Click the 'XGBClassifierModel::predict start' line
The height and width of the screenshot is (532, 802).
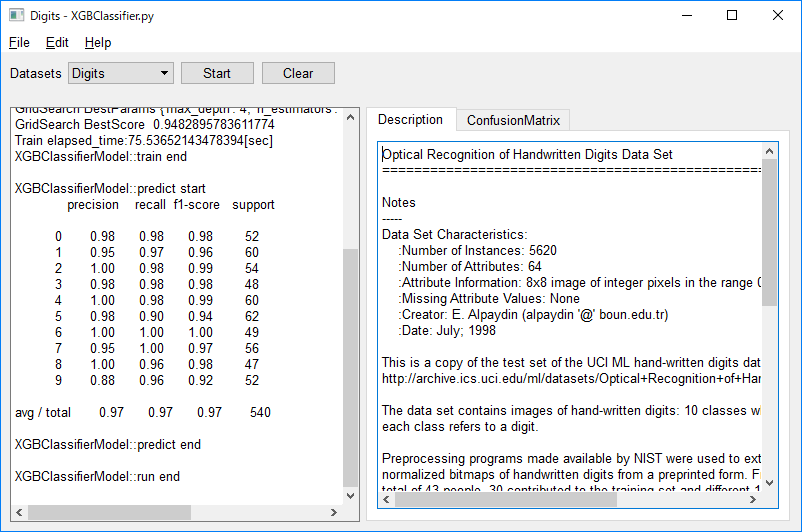pos(110,188)
